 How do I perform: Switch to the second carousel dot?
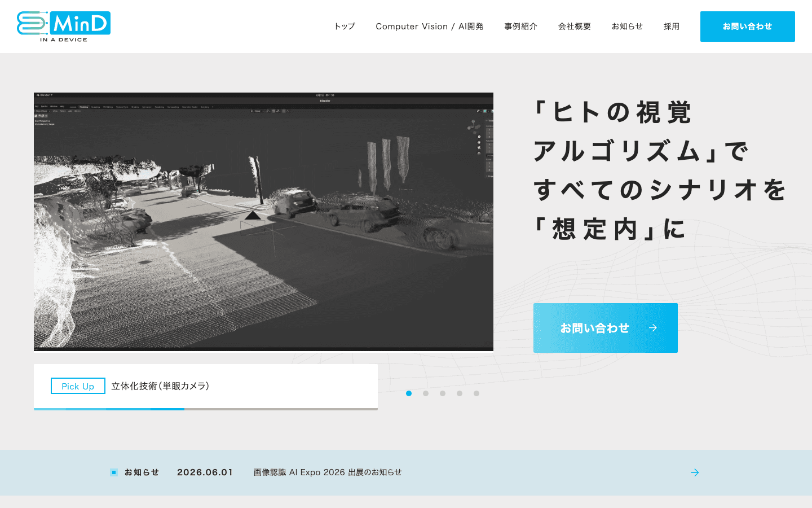pyautogui.click(x=426, y=393)
